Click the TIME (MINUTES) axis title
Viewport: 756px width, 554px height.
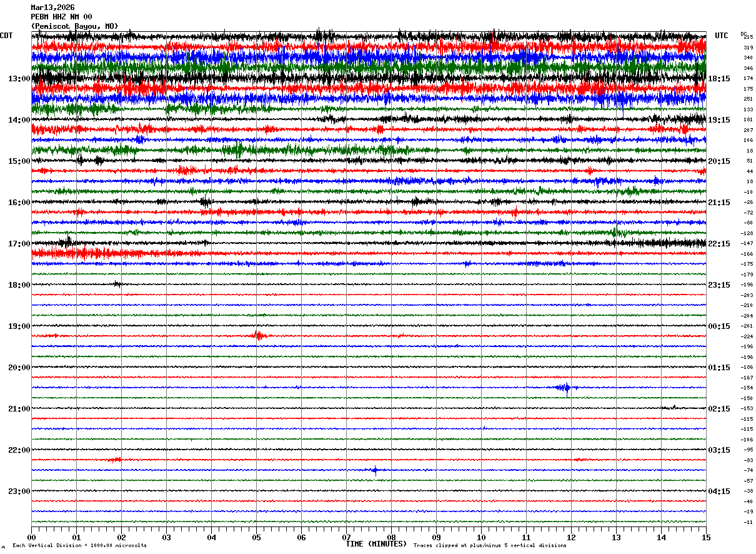pos(376,544)
